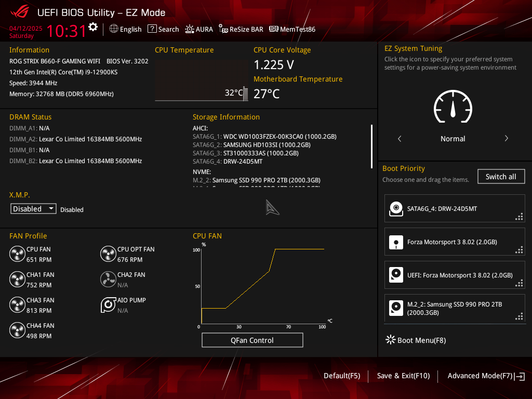Click the Storage Information scrollbar
532x399 pixels.
tap(372, 146)
